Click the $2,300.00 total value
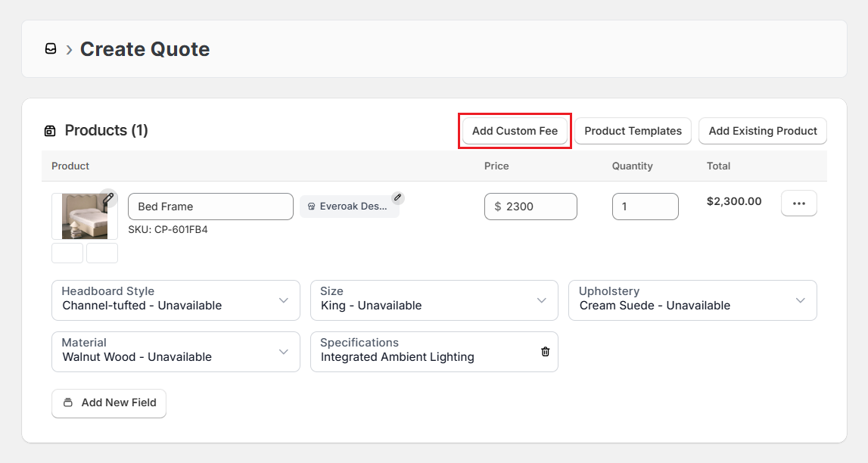Screen dimensions: 868x463 (x=734, y=201)
